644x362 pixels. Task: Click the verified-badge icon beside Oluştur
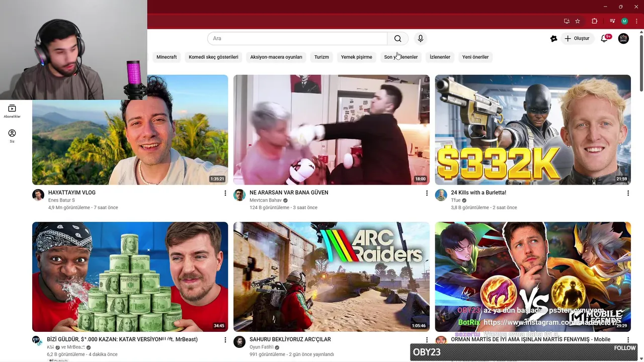tap(554, 39)
